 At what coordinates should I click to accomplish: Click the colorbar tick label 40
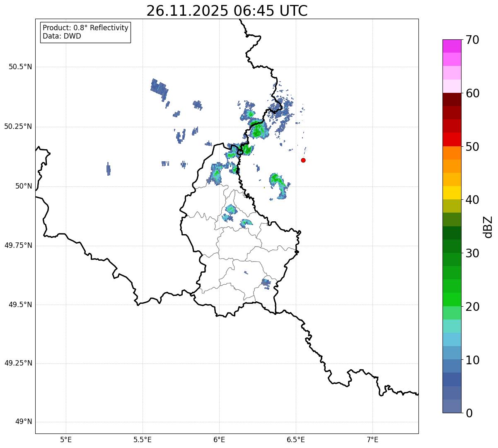[x=472, y=200]
